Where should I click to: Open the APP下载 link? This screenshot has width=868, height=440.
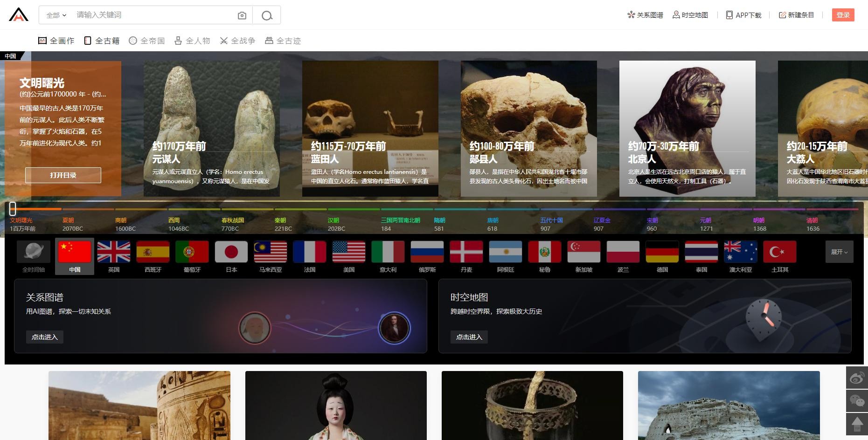(743, 15)
